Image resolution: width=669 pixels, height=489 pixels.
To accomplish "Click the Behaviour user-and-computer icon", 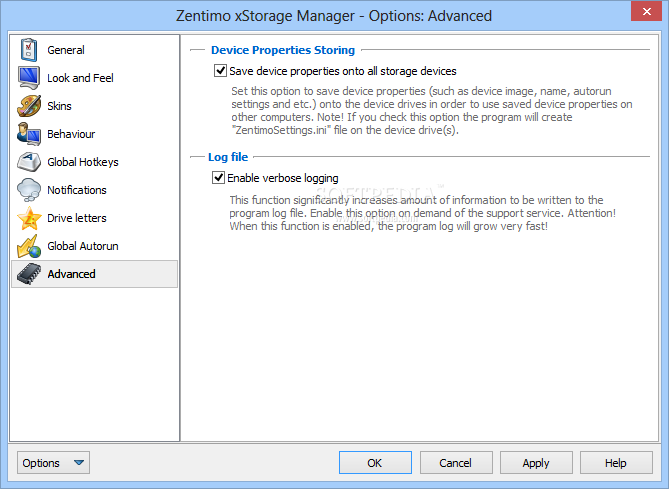I will pos(29,134).
